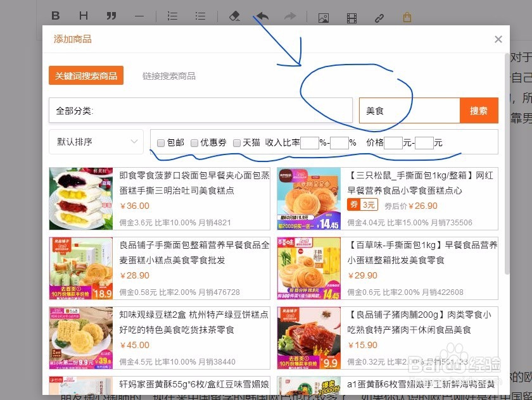Click 佣金0.6元 比率2.00% 月销422608 text
The height and width of the screenshot is (400, 532).
405,292
